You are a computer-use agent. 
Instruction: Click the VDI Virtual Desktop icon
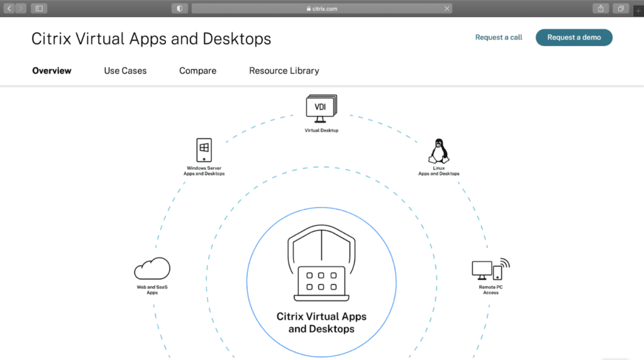(x=321, y=109)
